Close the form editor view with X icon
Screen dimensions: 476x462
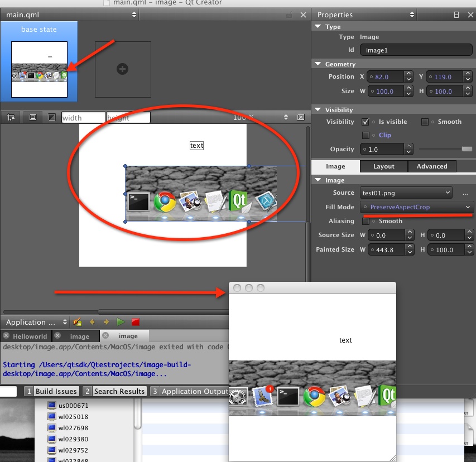pos(301,117)
